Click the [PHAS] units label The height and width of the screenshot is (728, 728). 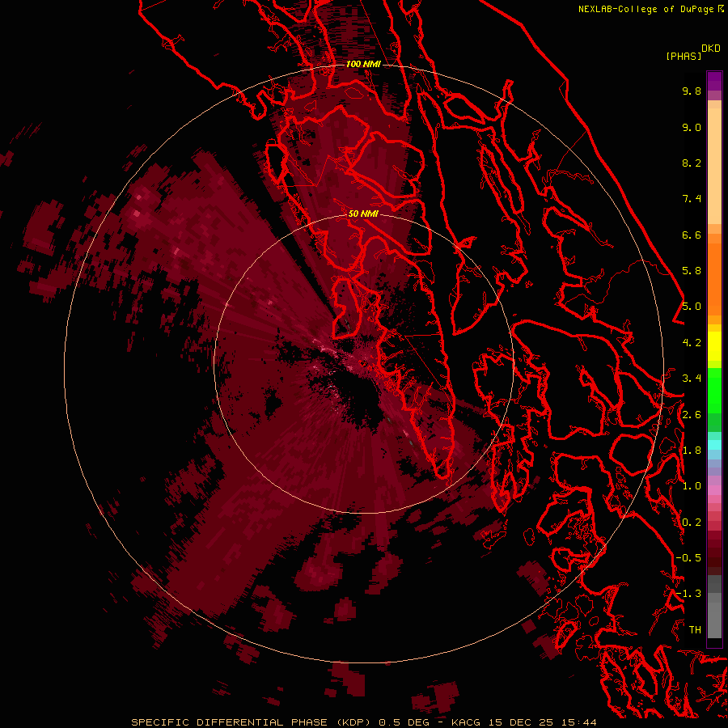click(684, 56)
